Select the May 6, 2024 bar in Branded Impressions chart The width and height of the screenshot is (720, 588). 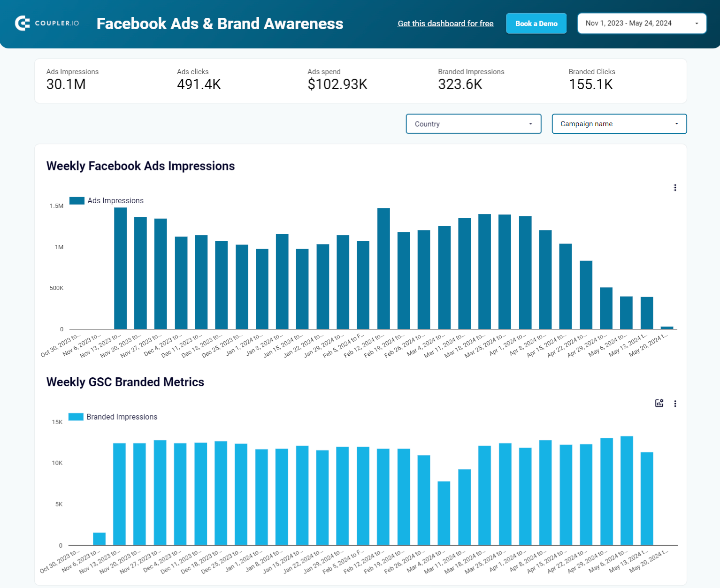coord(627,491)
